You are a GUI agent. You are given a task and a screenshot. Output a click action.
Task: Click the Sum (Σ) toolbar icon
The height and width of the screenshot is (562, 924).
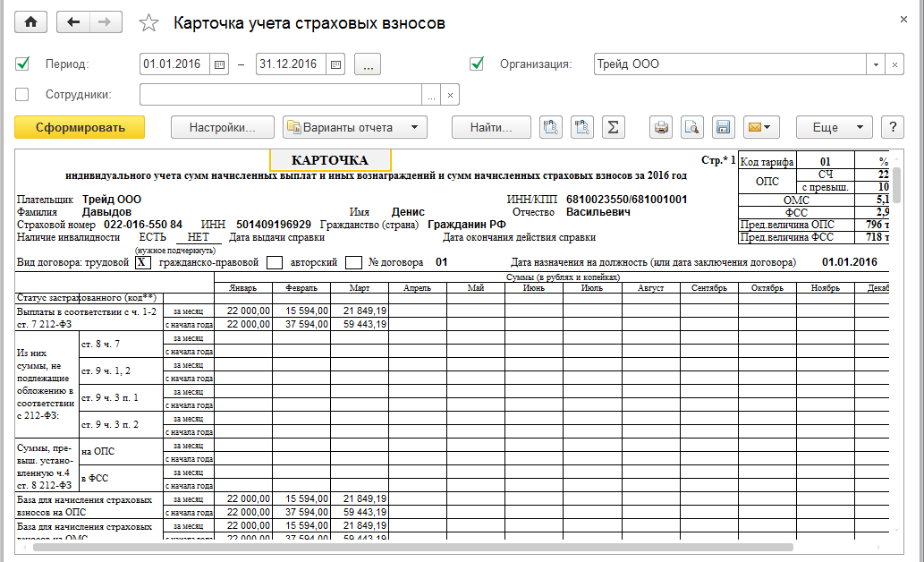click(x=612, y=127)
